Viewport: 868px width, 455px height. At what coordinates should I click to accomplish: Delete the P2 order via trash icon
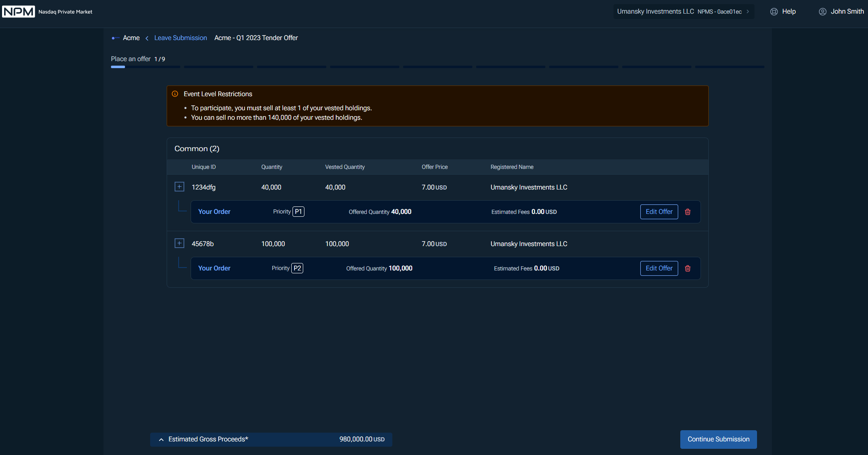coord(688,268)
